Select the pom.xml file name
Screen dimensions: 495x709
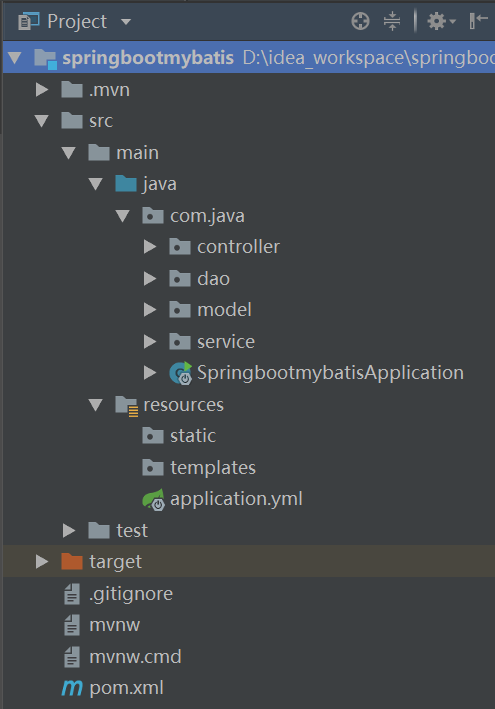pyautogui.click(x=127, y=688)
